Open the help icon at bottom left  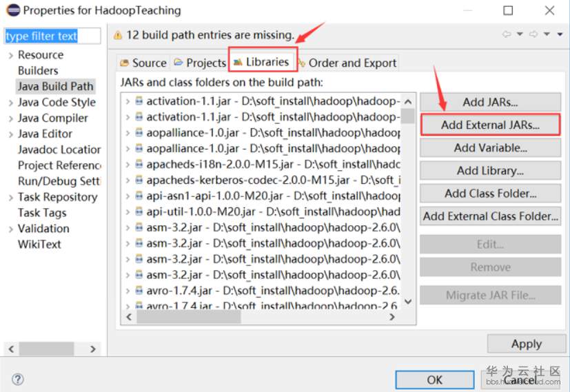(x=18, y=379)
